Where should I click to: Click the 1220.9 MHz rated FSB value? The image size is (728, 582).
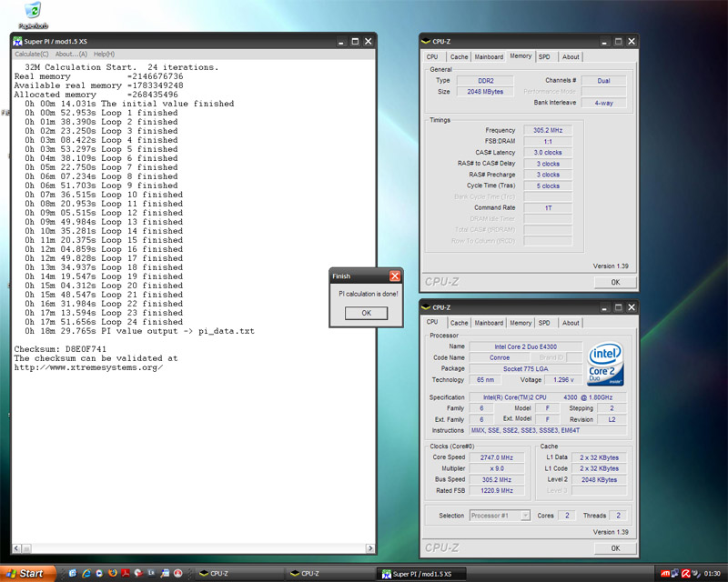click(x=497, y=490)
